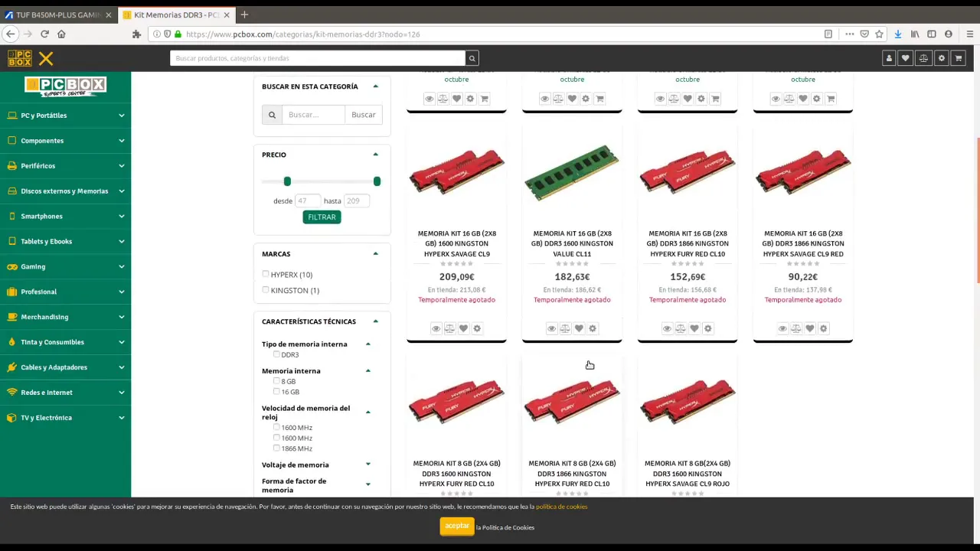Open PC y Portátiles category menu
The width and height of the screenshot is (980, 551).
[x=66, y=116]
